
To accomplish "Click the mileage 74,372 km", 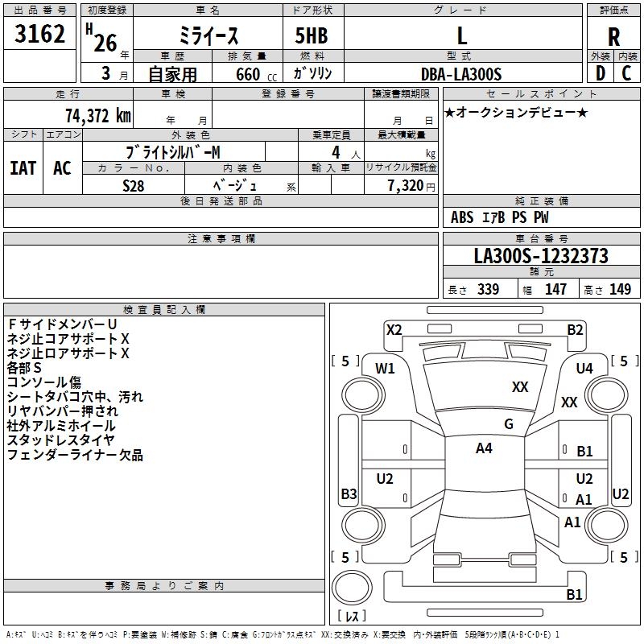I will [98, 116].
